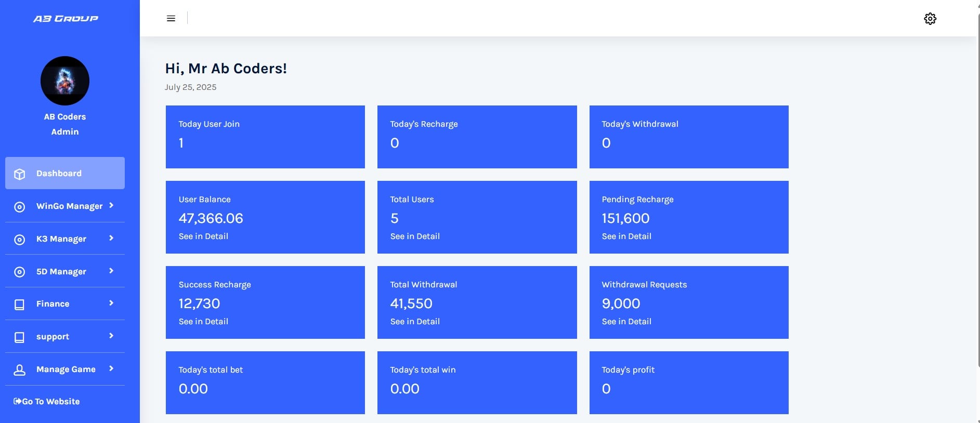This screenshot has height=423, width=980.
Task: Expand the Finance menu chevron
Action: pyautogui.click(x=111, y=303)
